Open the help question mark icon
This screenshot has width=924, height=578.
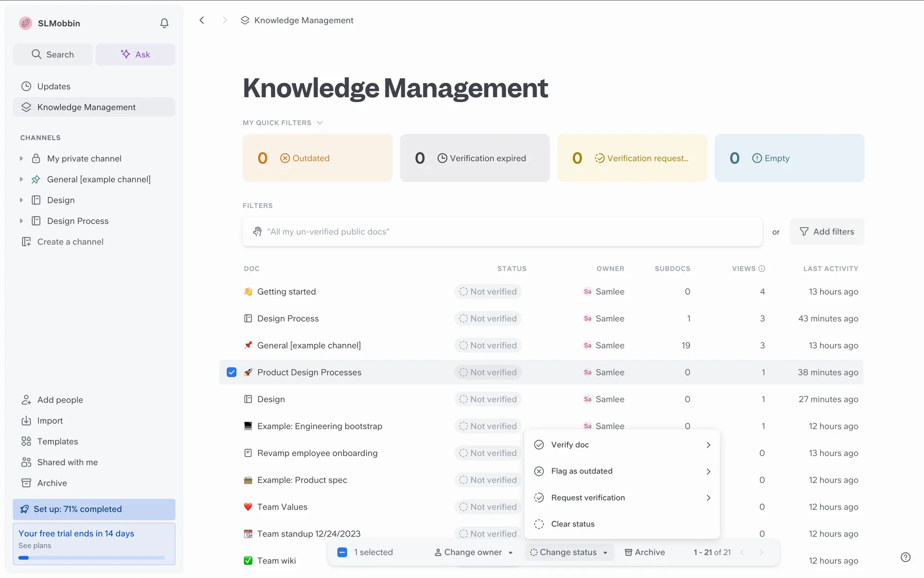(x=905, y=557)
